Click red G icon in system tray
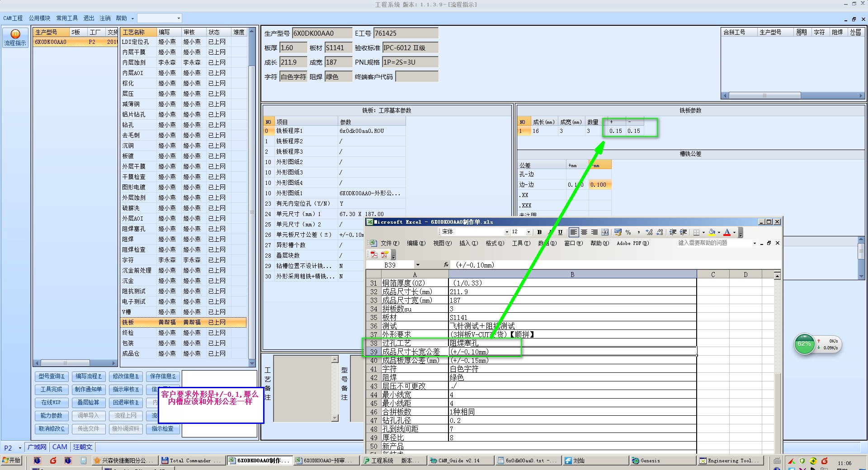 [824, 461]
